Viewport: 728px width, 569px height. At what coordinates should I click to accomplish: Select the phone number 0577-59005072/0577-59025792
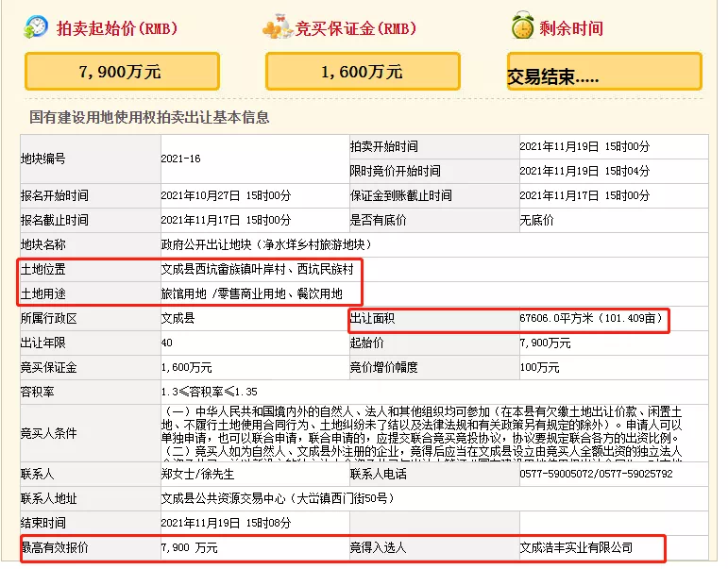pos(596,474)
